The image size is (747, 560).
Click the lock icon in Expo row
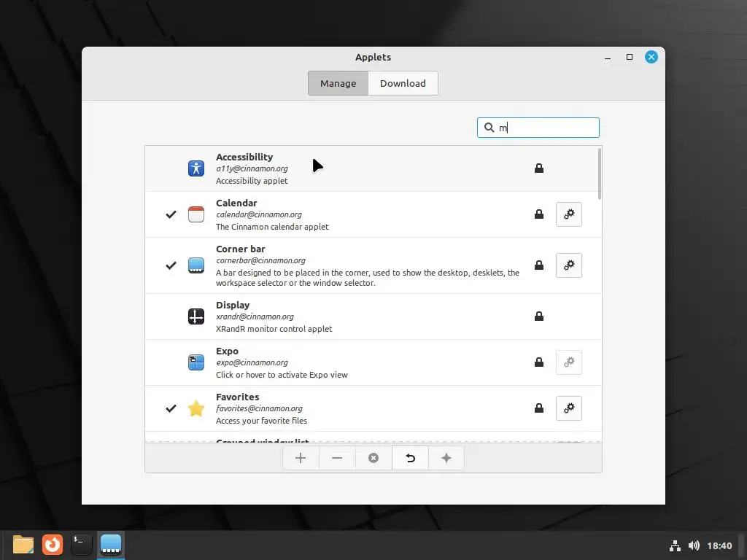coord(539,362)
